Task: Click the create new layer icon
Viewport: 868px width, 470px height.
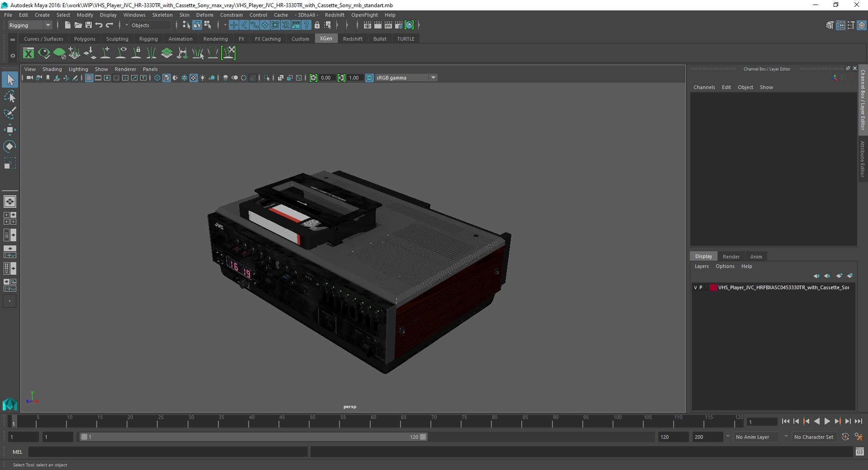Action: pyautogui.click(x=839, y=276)
